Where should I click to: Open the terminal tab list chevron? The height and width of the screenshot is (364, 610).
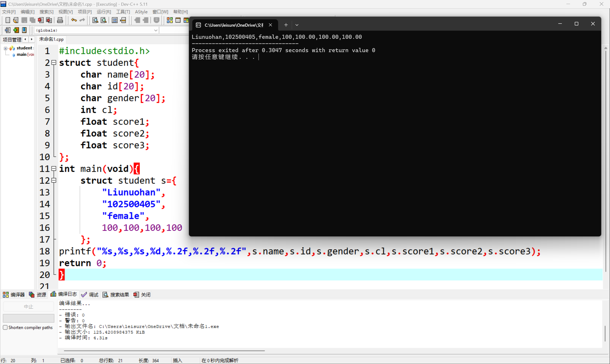coord(297,25)
